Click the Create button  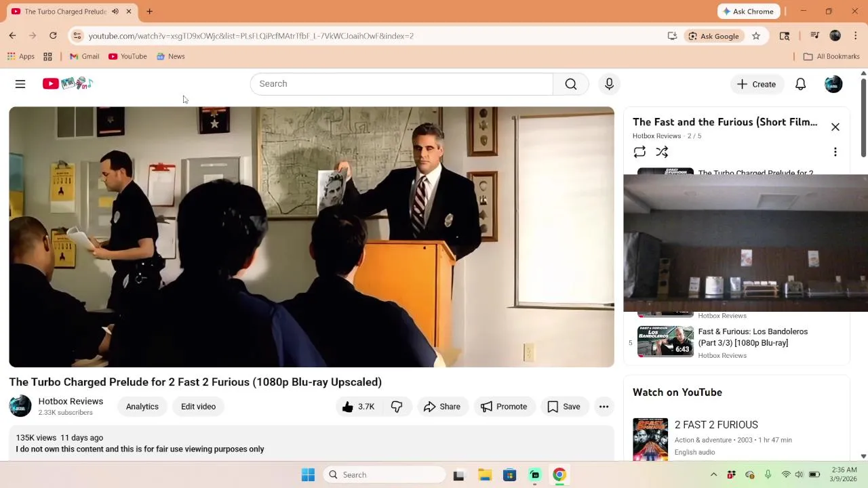point(757,84)
